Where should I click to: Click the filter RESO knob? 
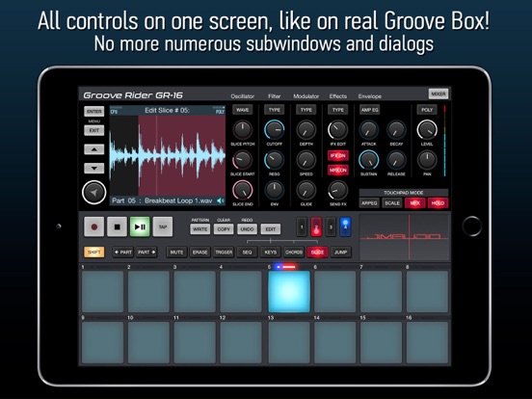274,160
